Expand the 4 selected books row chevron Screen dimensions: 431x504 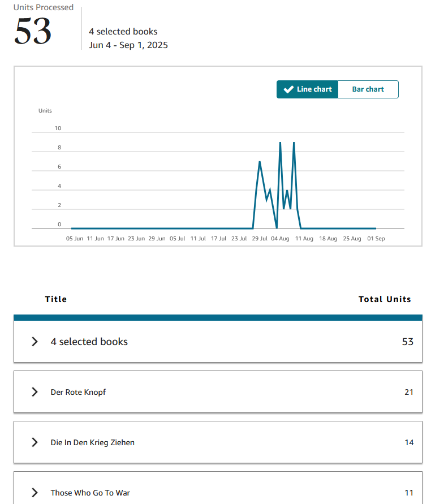click(35, 342)
